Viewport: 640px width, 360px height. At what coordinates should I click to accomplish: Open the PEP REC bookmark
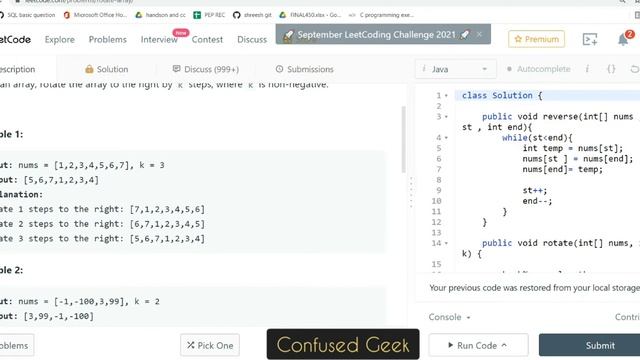pos(209,15)
